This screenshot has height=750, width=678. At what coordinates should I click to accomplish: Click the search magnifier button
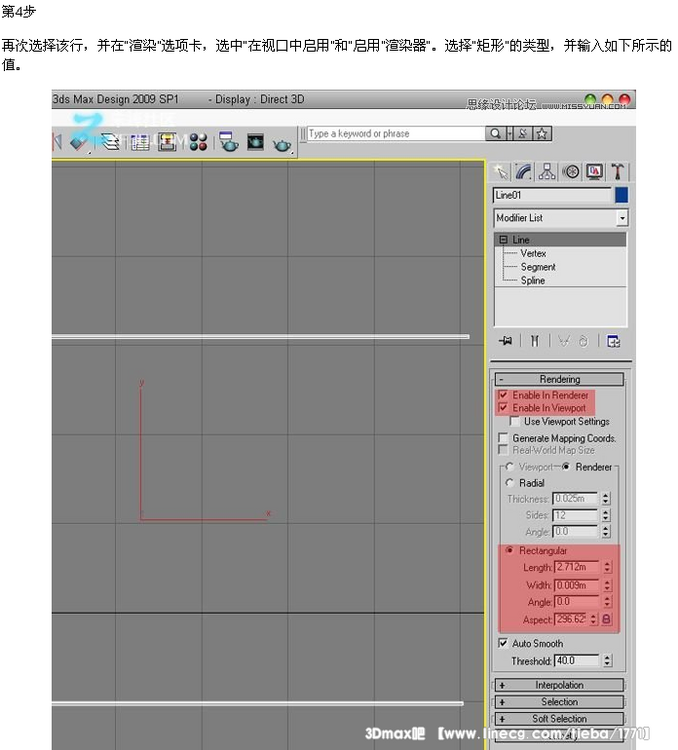coord(496,133)
